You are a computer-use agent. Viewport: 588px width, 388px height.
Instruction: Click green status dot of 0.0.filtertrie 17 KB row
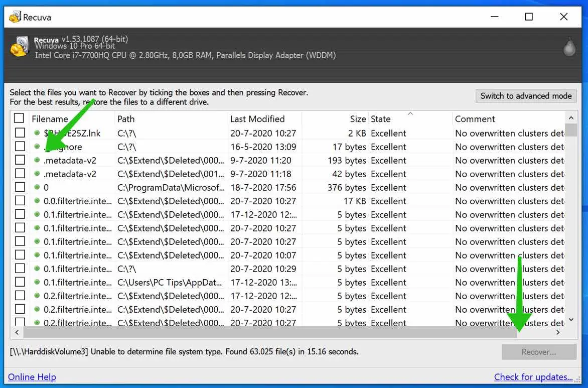[37, 201]
